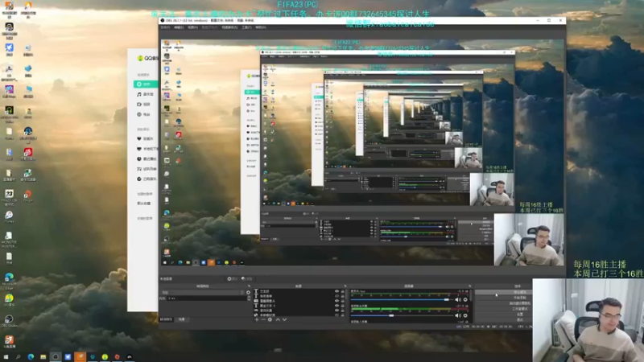The width and height of the screenshot is (644, 362).
Task: Select the iTunes desktop icon
Action: coord(9,216)
